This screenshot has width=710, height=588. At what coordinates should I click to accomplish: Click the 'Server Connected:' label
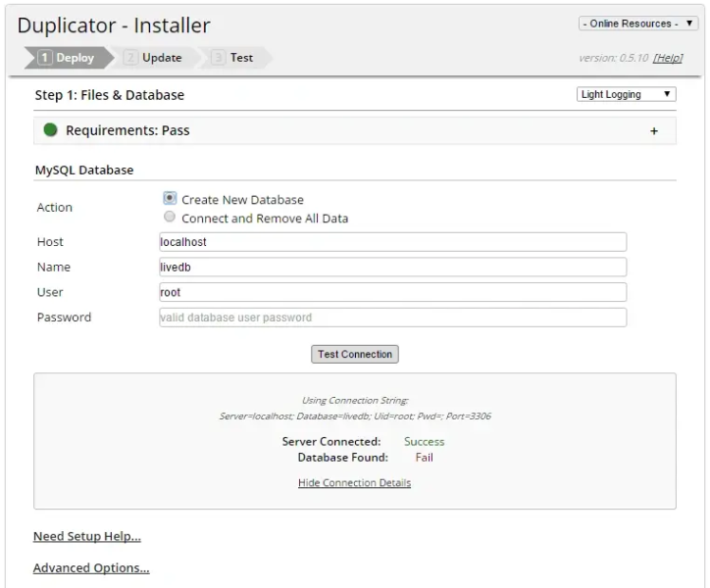point(331,442)
